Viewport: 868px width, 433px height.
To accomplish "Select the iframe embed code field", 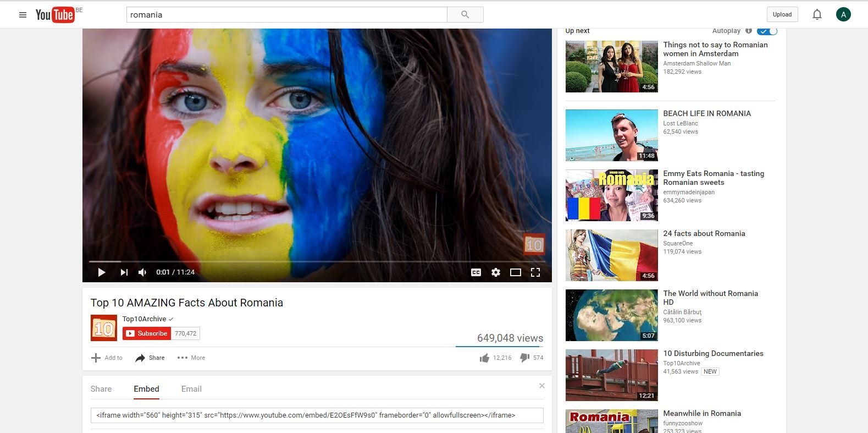I will coord(317,415).
